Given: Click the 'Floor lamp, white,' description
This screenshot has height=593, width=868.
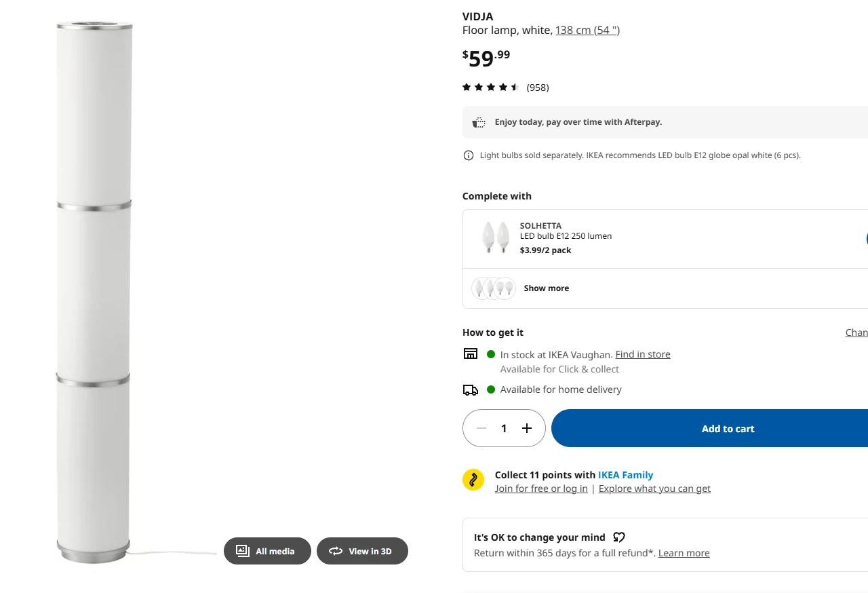Looking at the screenshot, I should 507,30.
